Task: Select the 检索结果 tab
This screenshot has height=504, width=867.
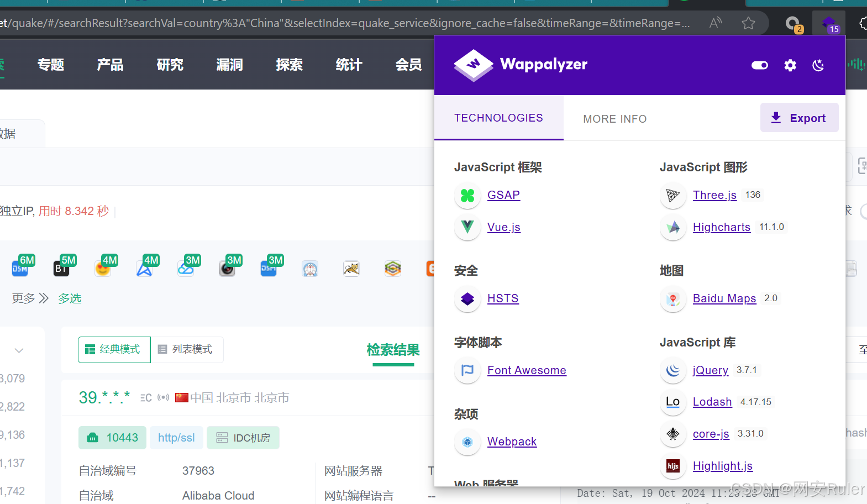Action: click(393, 350)
